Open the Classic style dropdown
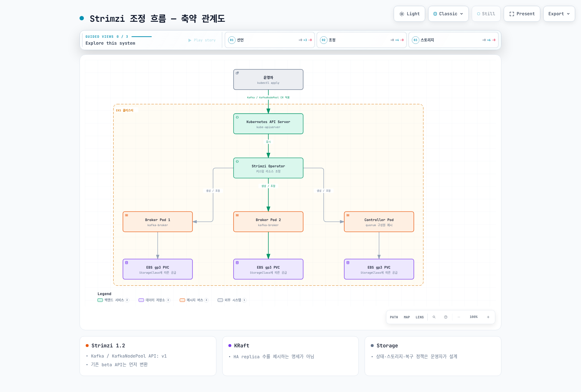 (x=448, y=14)
